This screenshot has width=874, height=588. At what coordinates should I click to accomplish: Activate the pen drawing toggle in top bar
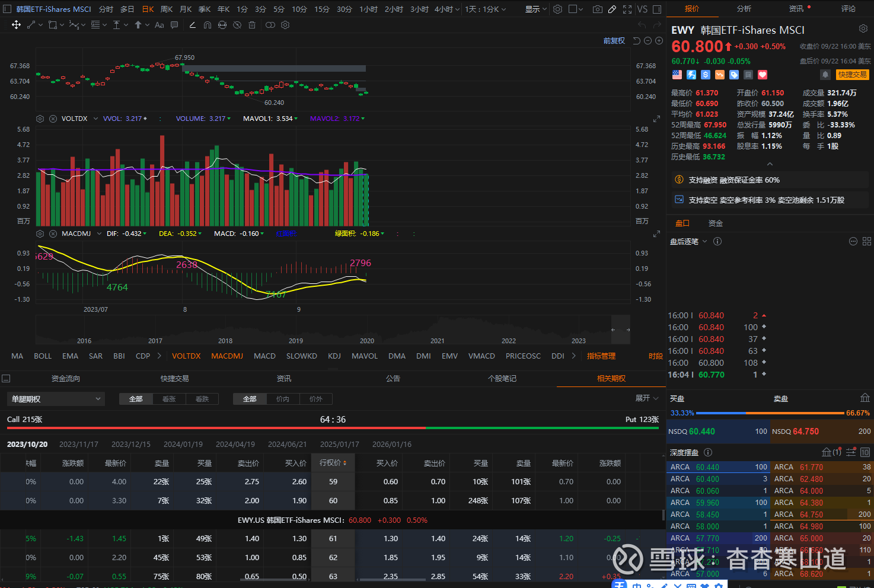click(x=613, y=9)
